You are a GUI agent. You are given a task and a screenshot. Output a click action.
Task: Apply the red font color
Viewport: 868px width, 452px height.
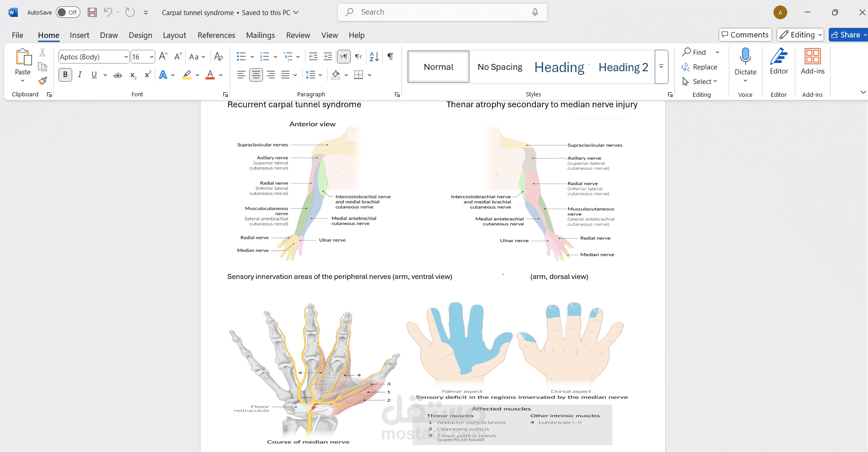point(210,75)
